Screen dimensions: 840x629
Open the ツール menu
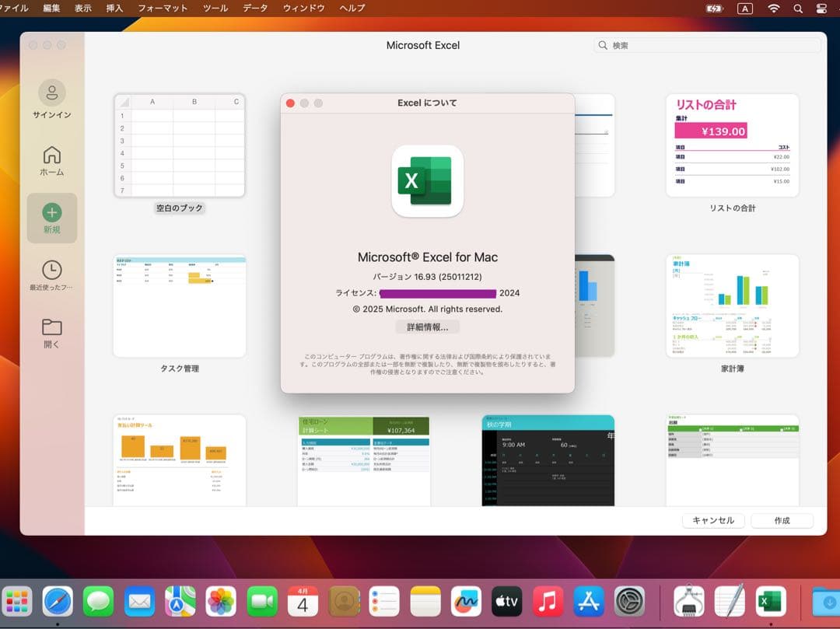coord(215,9)
